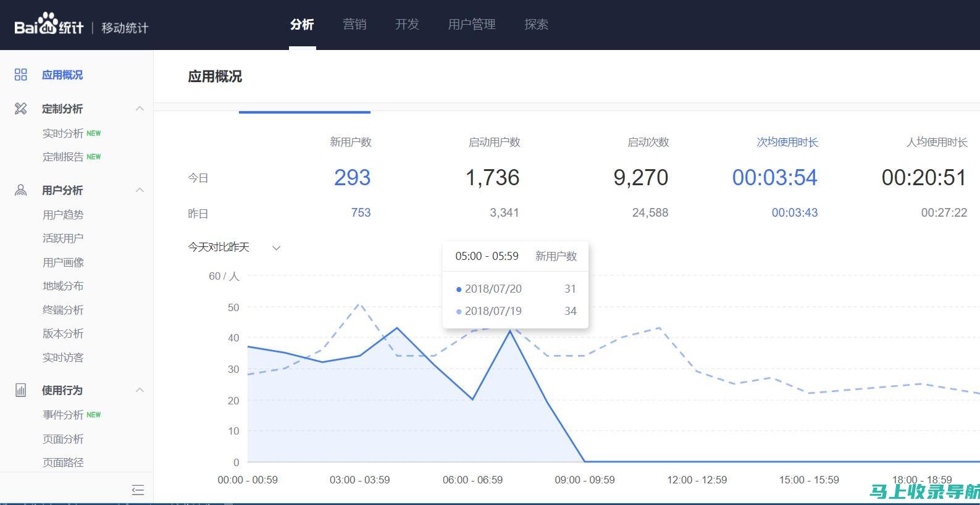
Task: Click the 应用概况 page title
Action: [x=215, y=77]
